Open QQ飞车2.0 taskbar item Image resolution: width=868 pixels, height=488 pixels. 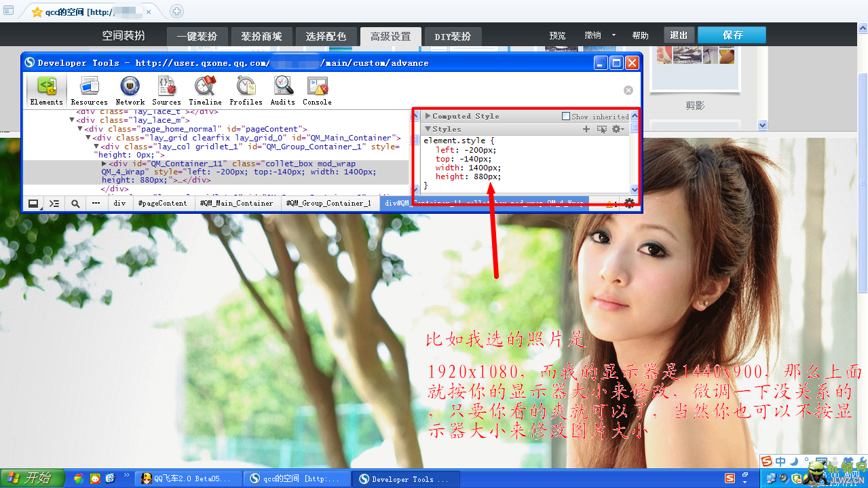tap(187, 478)
